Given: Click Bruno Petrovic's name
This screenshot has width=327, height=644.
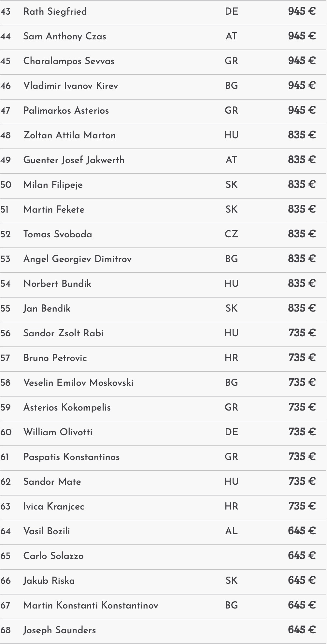Looking at the screenshot, I should coord(55,358).
